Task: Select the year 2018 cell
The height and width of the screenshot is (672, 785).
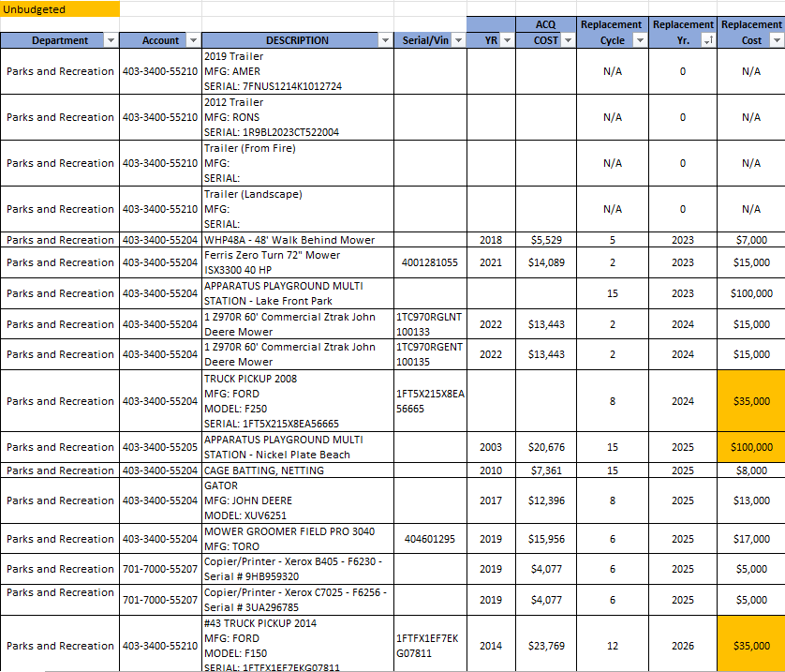Action: pos(491,240)
